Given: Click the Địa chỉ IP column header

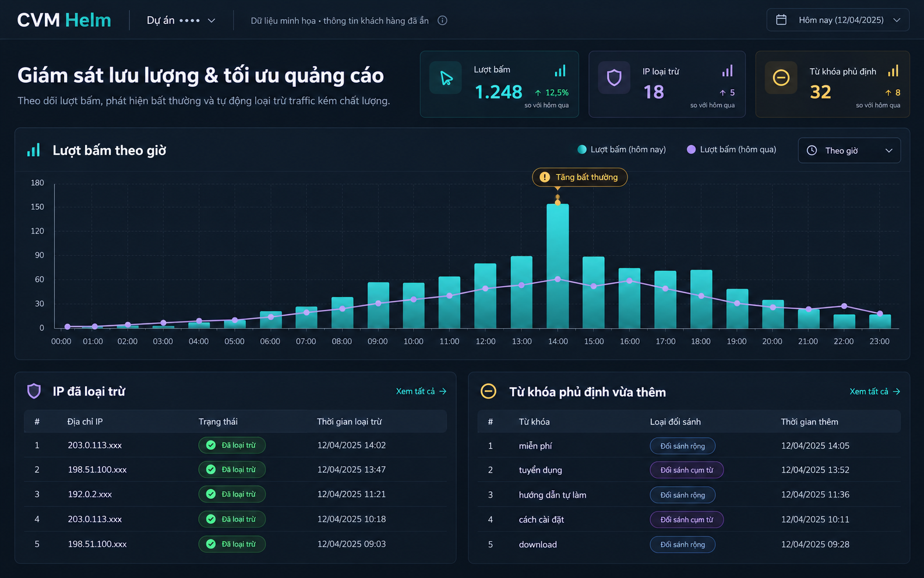Looking at the screenshot, I should click(84, 421).
